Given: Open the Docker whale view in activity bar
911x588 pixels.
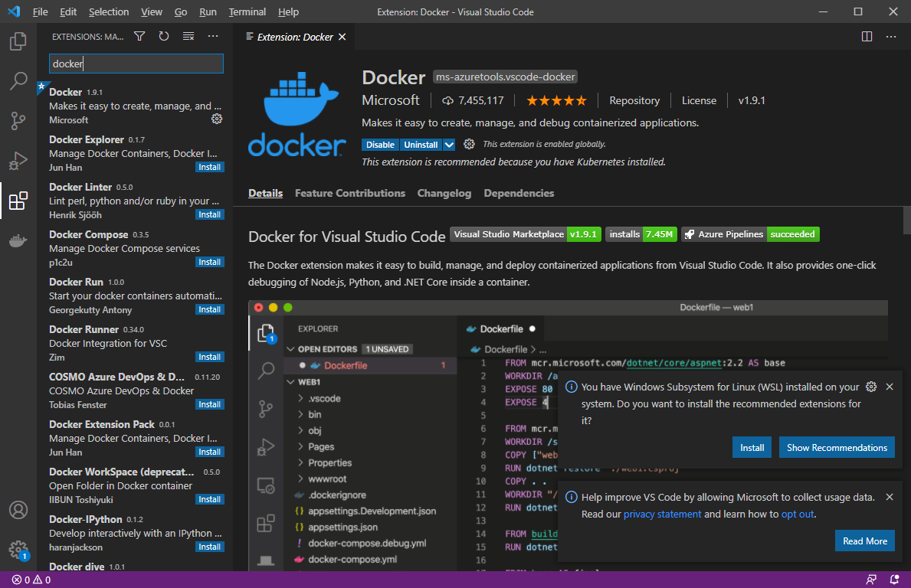Looking at the screenshot, I should click(18, 240).
